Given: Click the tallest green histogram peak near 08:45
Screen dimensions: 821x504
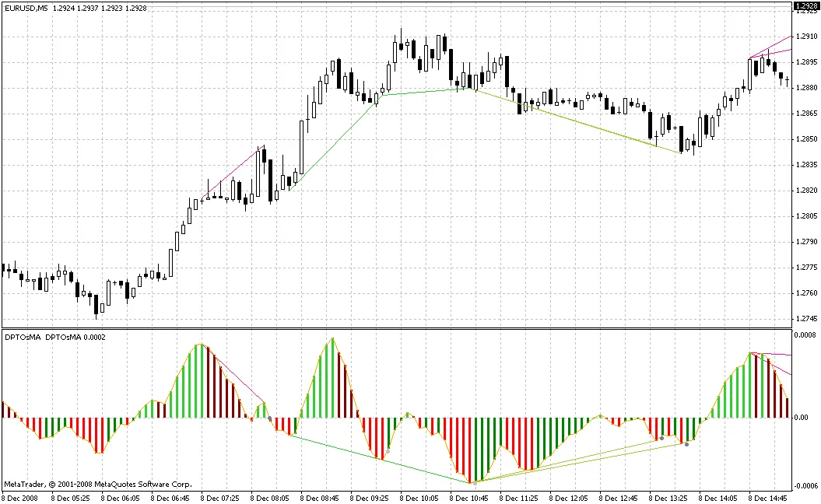Looking at the screenshot, I should click(x=333, y=341).
